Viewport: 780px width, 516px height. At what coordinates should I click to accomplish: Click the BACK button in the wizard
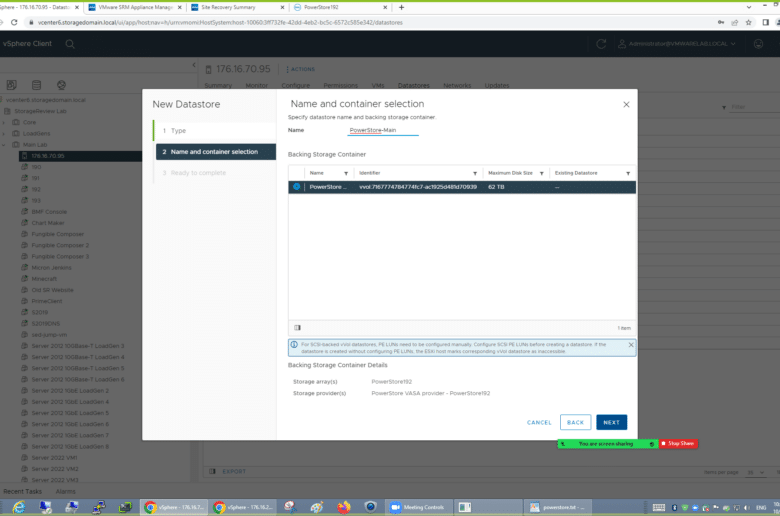click(575, 422)
